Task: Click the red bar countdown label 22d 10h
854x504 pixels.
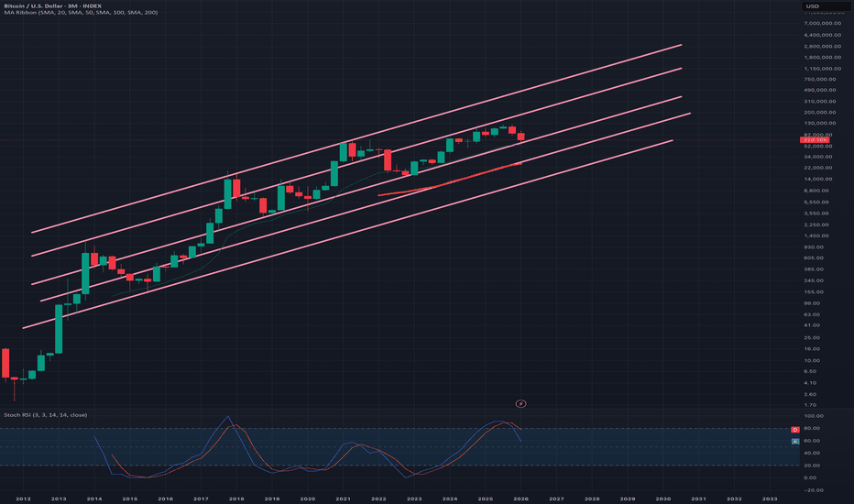Action: (815, 140)
